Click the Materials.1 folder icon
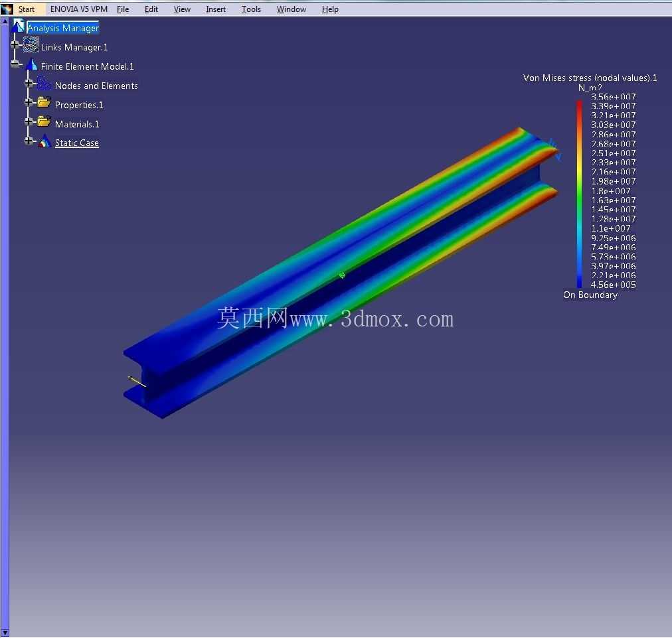Screen dimensions: 672x639 coord(44,121)
